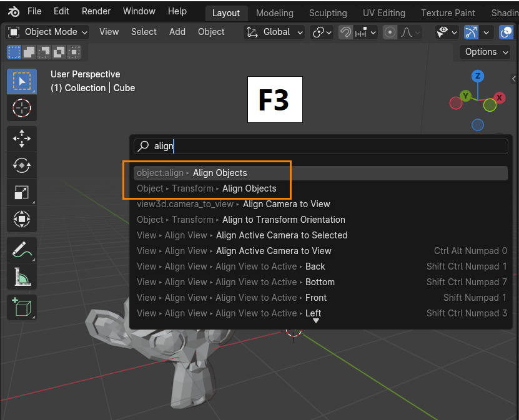The width and height of the screenshot is (519, 420).
Task: Open the Layout workspace tab
Action: [x=226, y=13]
